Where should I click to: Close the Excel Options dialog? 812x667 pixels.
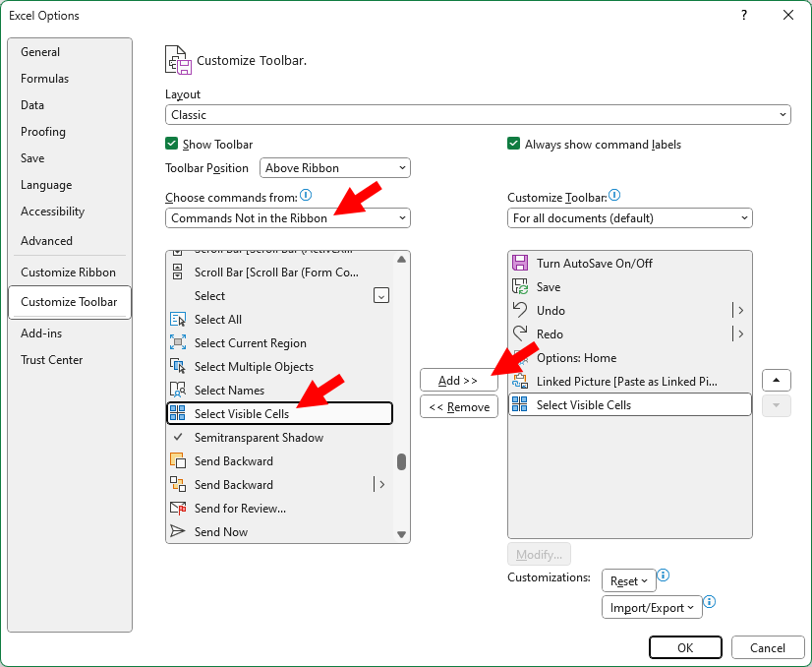coord(788,15)
